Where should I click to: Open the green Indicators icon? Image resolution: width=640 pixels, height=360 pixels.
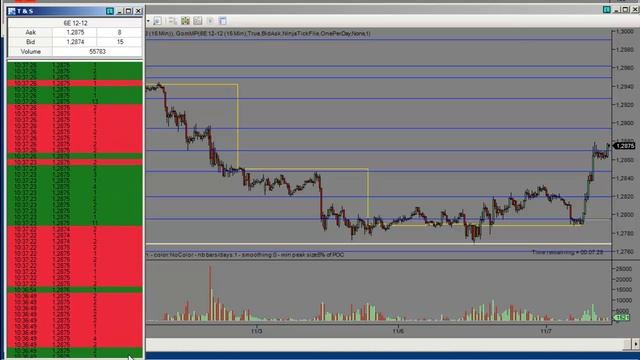coord(185,21)
